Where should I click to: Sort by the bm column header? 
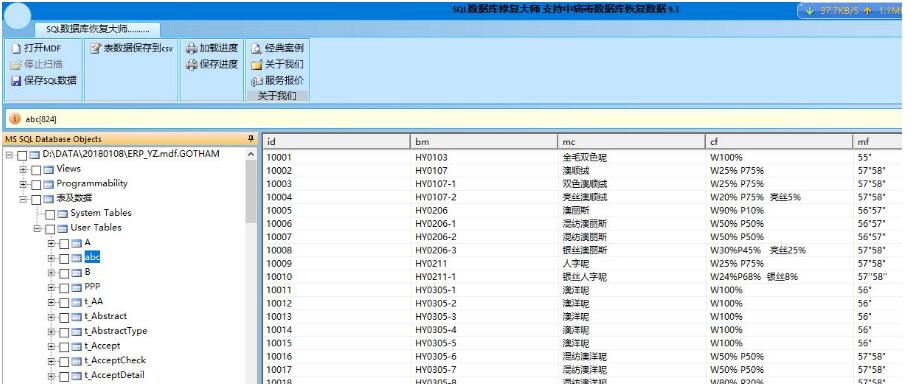coord(484,141)
